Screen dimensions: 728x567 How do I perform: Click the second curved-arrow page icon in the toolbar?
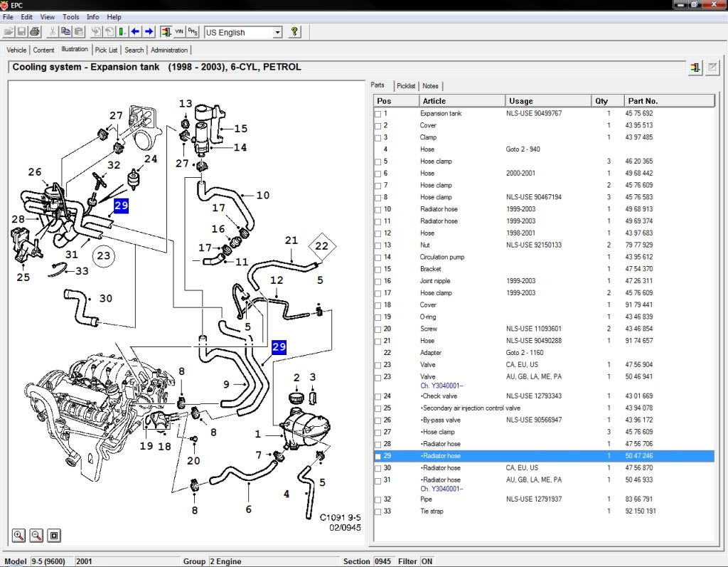[x=109, y=31]
